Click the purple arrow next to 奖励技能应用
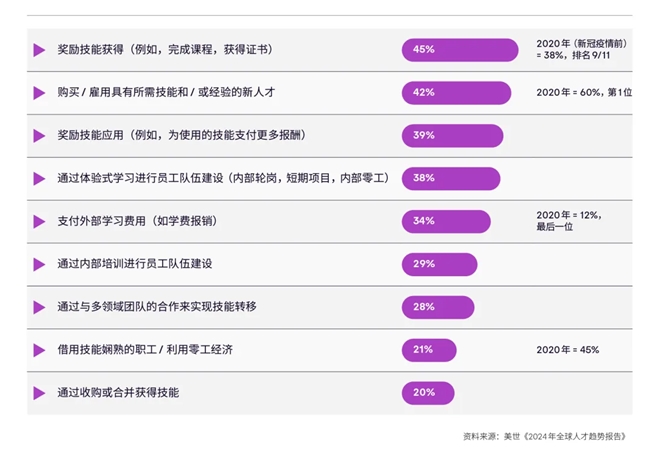This screenshot has height=454, width=650. point(39,136)
